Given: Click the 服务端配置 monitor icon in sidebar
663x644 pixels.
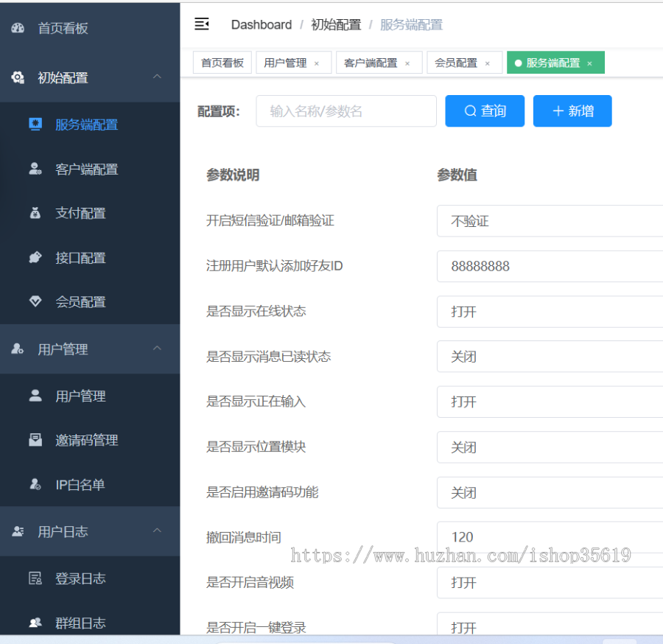Looking at the screenshot, I should click(35, 125).
